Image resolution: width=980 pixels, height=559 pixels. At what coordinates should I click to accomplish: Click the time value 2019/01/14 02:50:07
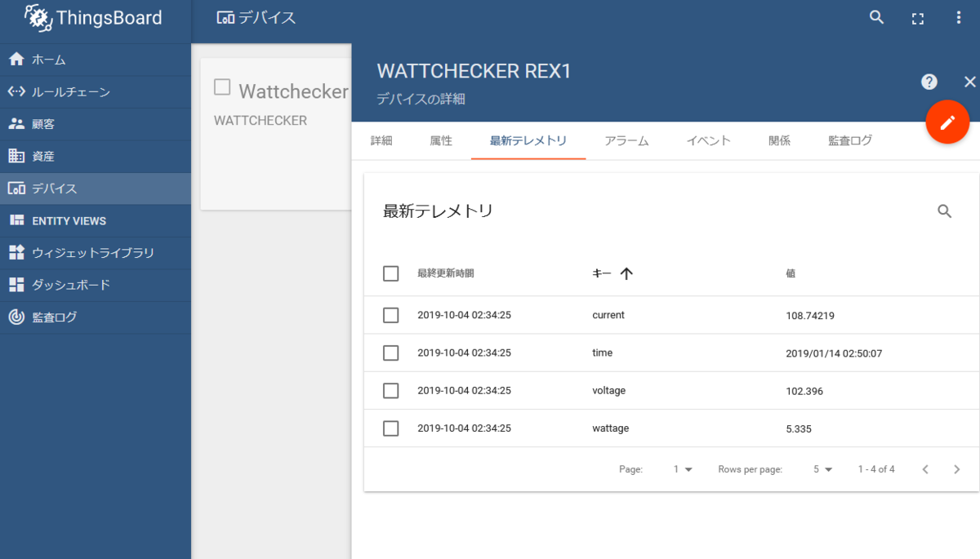coord(834,353)
